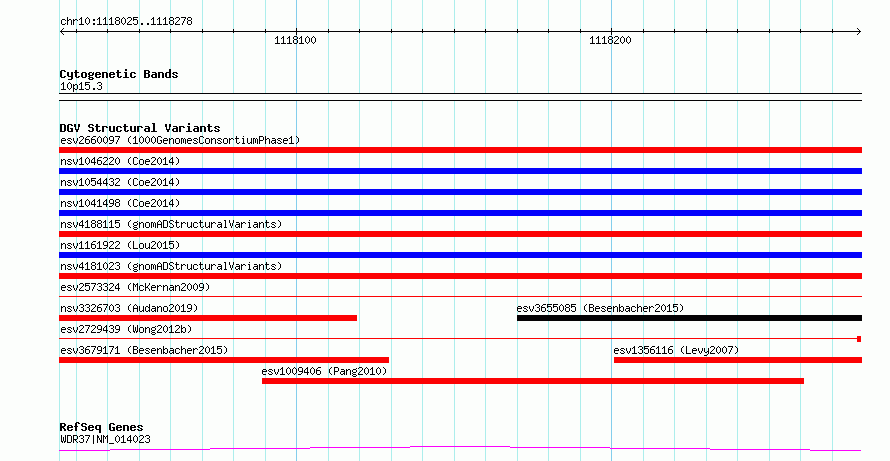The height and width of the screenshot is (461, 890).
Task: Click the 1118100 ruler position label
Action: pyautogui.click(x=295, y=40)
